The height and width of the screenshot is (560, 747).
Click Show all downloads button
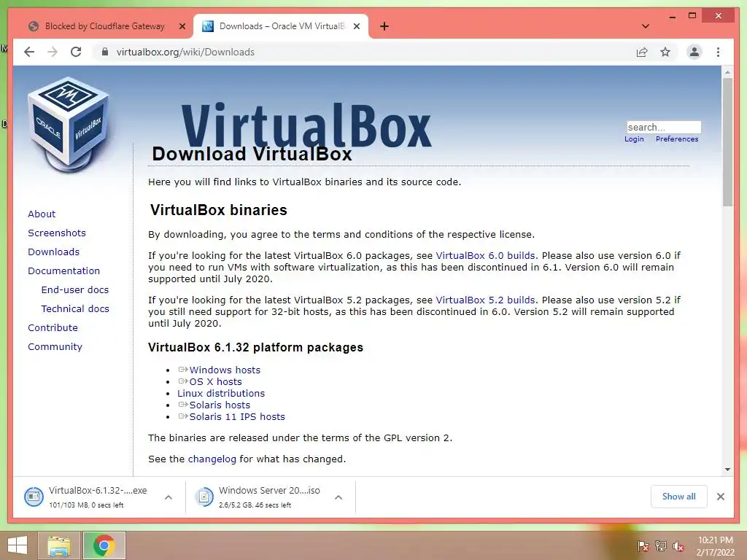pos(679,497)
